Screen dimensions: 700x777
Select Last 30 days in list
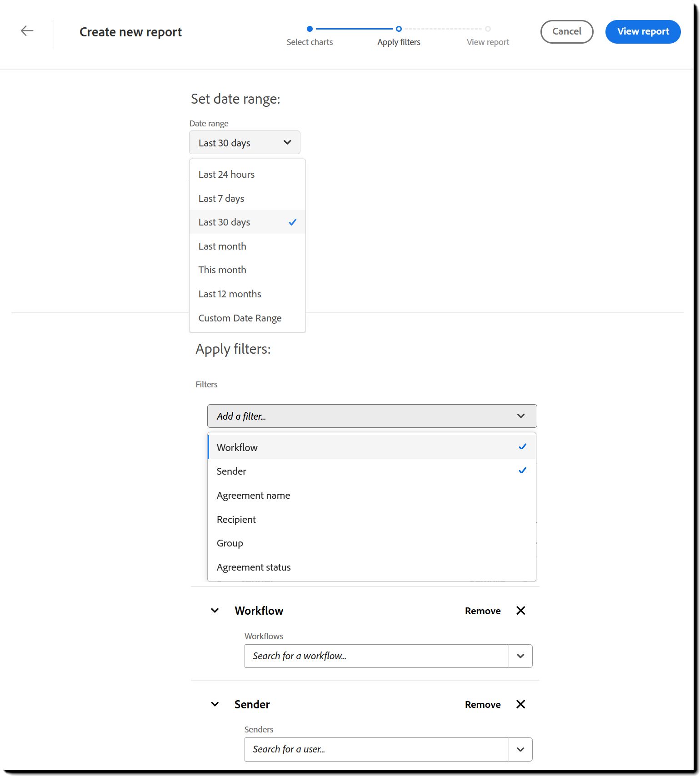click(247, 222)
